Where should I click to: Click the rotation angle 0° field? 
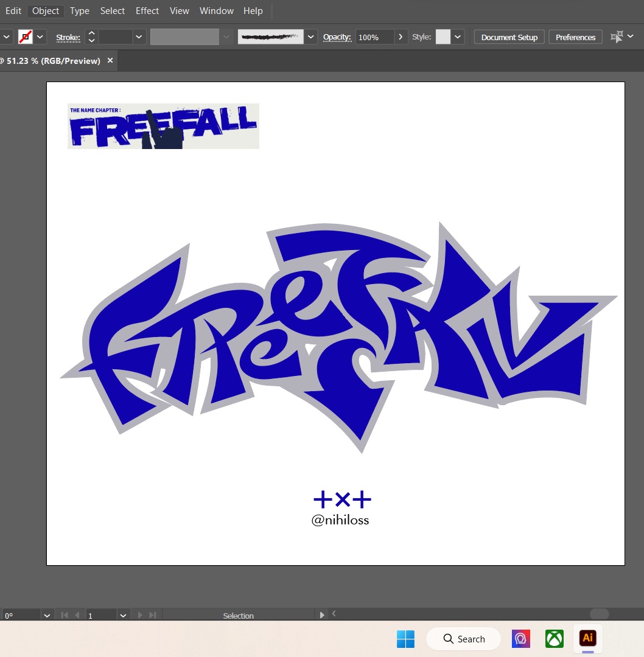point(21,616)
